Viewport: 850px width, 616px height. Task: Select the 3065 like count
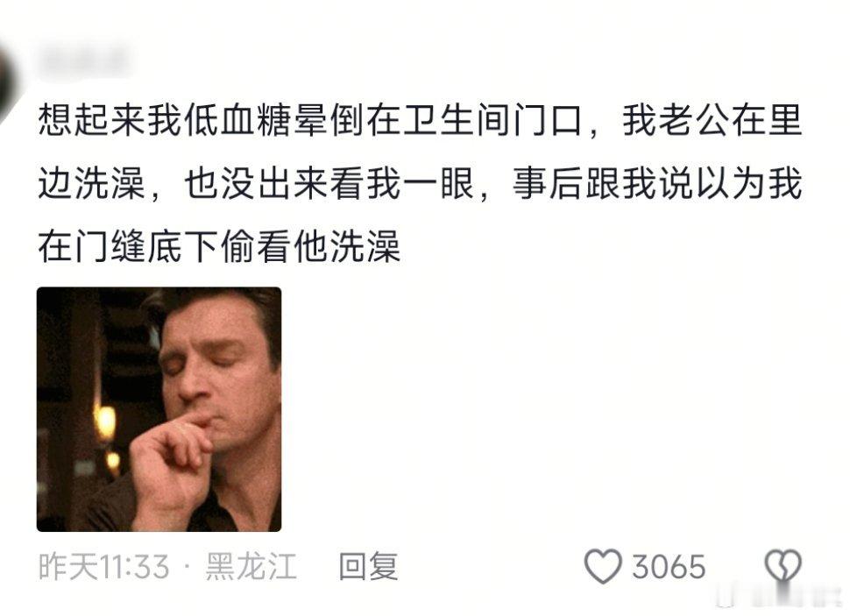[x=669, y=567]
